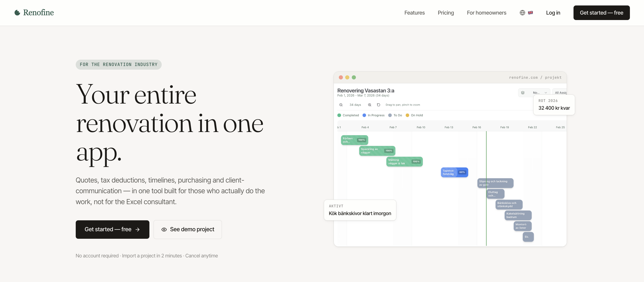Open the Renofine wordmark home link
Image resolution: width=644 pixels, height=282 pixels.
[x=38, y=13]
